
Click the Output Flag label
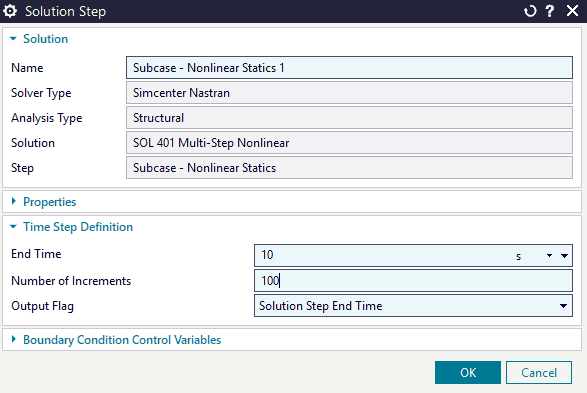[x=42, y=306]
